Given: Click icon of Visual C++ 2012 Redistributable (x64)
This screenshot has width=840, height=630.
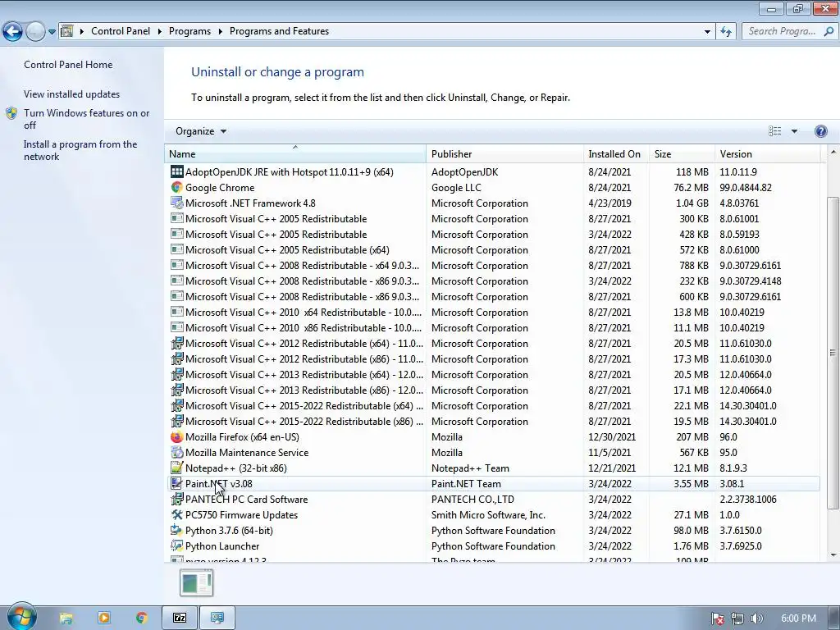Looking at the screenshot, I should [x=177, y=344].
